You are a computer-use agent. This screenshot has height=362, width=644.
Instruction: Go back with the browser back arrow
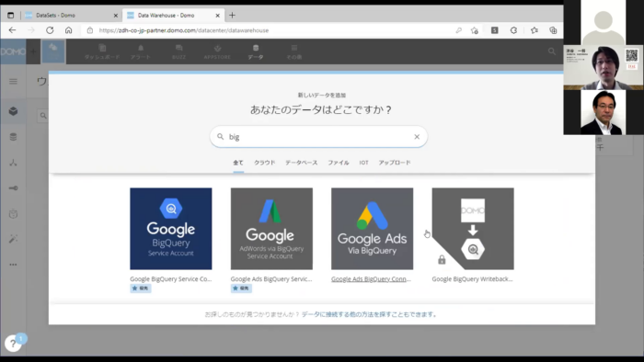[x=12, y=30]
